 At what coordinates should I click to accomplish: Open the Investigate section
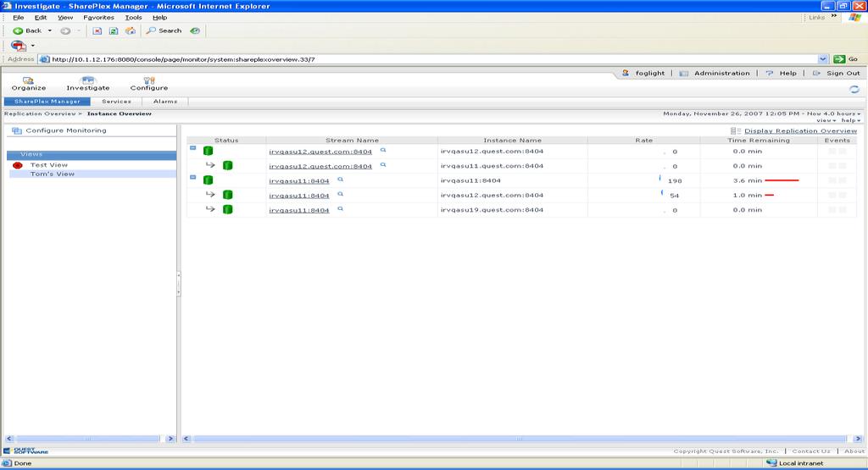pyautogui.click(x=88, y=84)
